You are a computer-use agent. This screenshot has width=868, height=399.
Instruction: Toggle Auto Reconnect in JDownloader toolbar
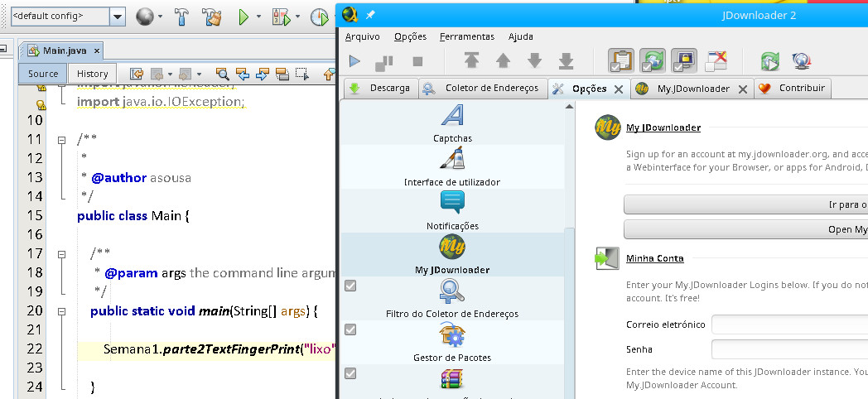pyautogui.click(x=652, y=60)
